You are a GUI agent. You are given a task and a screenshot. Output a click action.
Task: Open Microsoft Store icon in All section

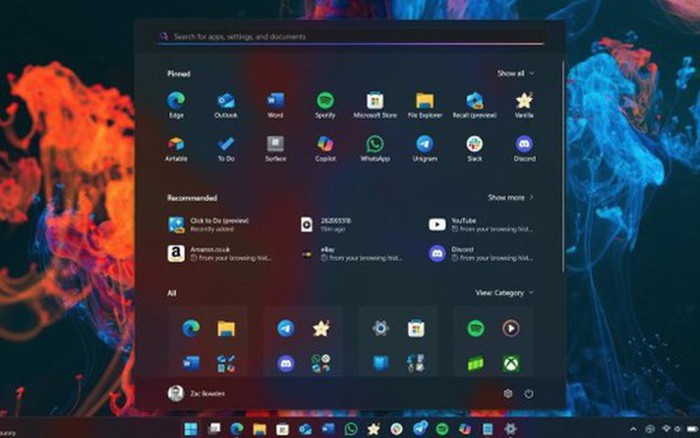pos(416,328)
